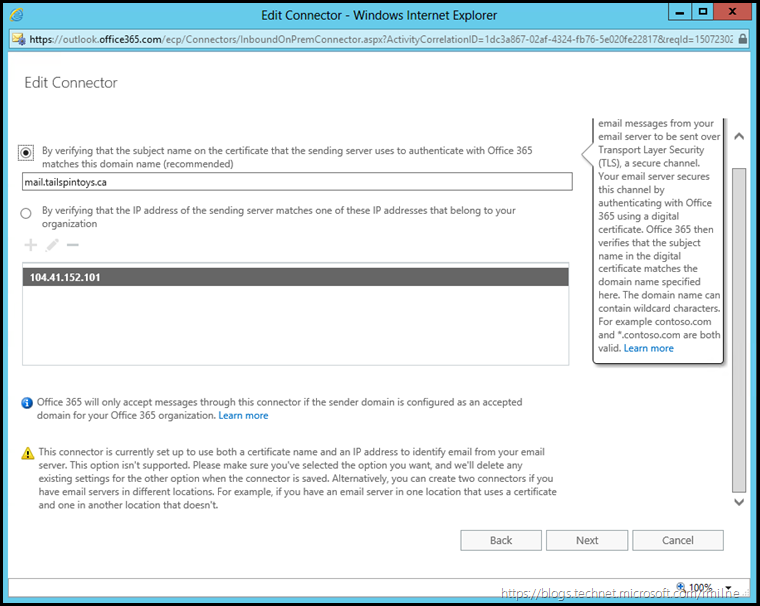
Task: Open Learn more link about accepted domains
Action: tap(243, 415)
